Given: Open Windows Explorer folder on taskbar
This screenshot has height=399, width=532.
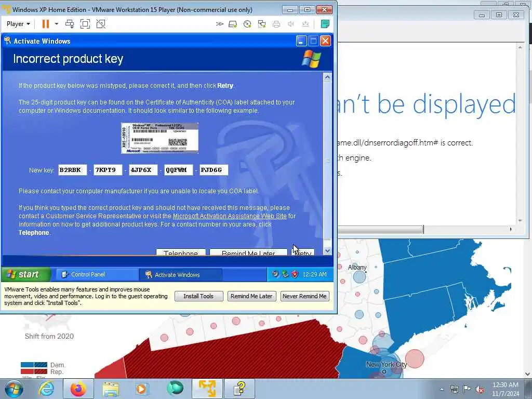Looking at the screenshot, I should [111, 389].
